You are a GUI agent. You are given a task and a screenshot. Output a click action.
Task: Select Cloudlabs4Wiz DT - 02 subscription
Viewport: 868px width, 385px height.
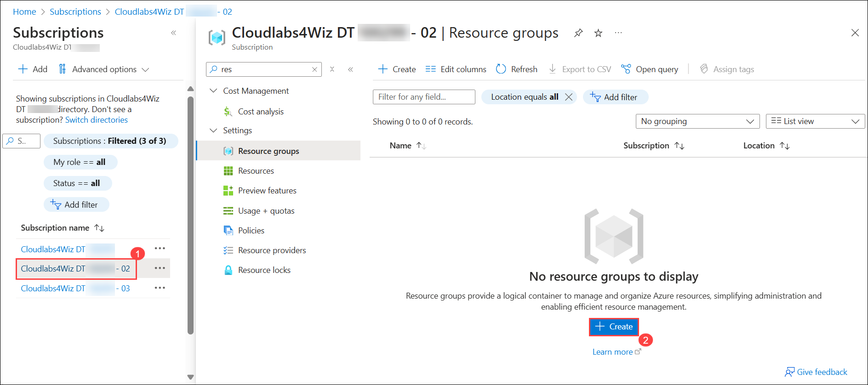click(76, 269)
